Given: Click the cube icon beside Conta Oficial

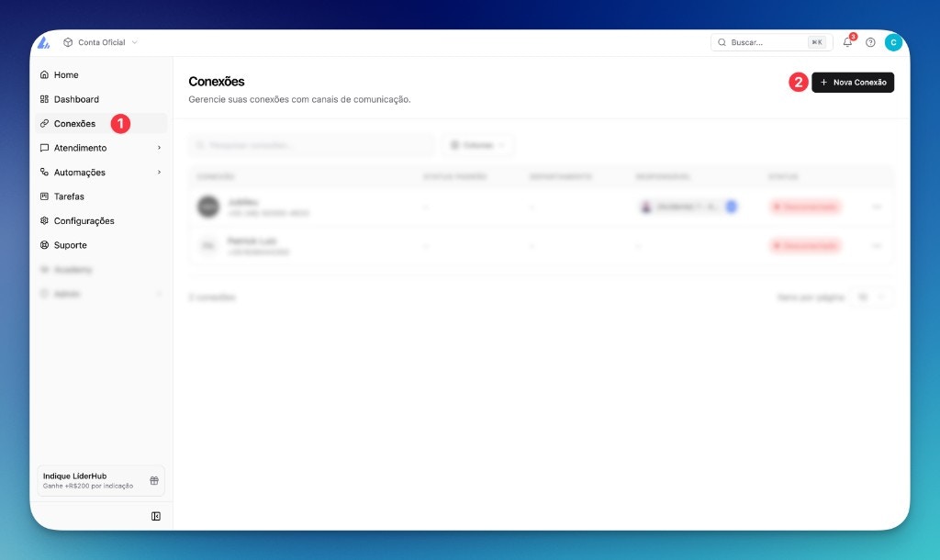Looking at the screenshot, I should tap(68, 42).
